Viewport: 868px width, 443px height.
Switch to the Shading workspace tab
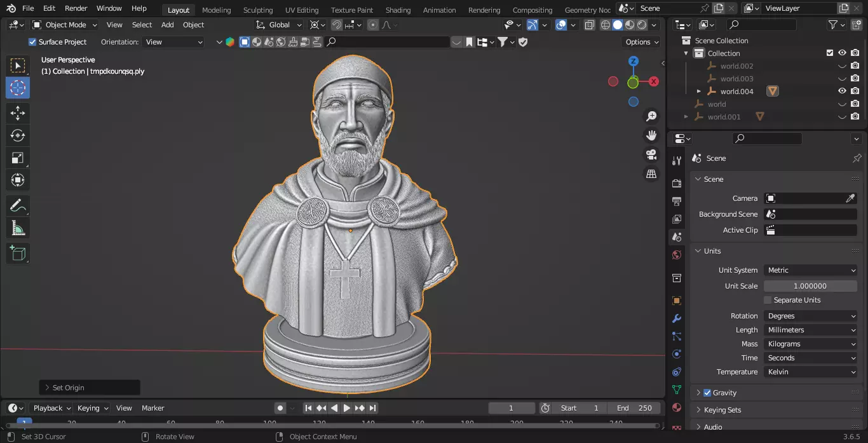click(398, 10)
